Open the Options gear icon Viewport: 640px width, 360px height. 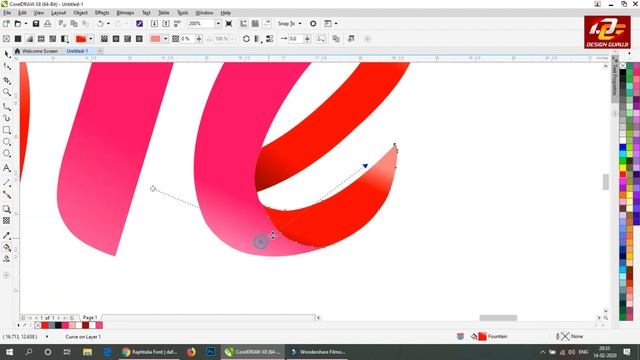[x=313, y=24]
